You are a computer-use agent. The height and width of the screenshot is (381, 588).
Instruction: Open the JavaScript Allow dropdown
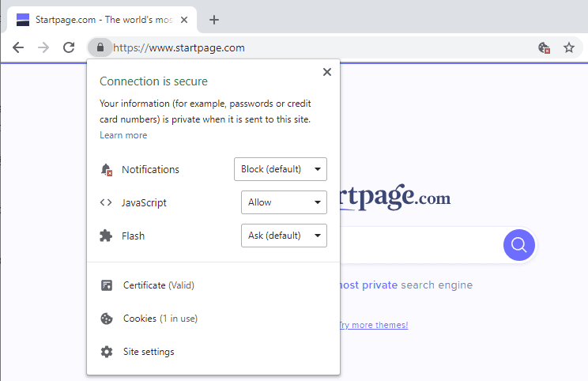pos(284,202)
